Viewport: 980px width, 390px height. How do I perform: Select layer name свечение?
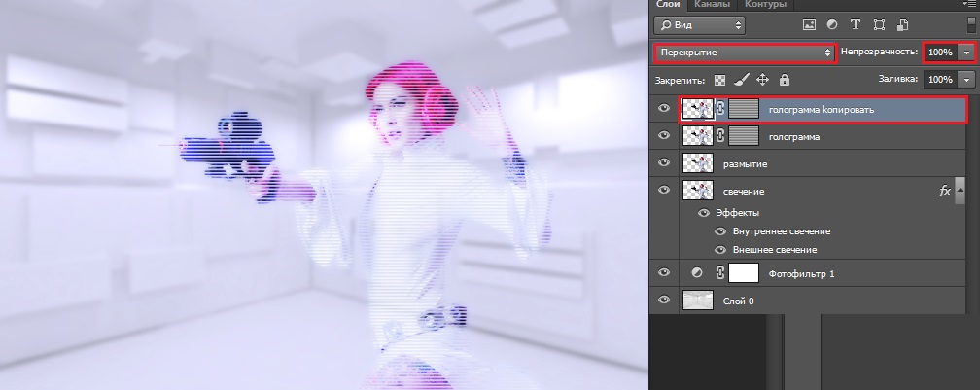pyautogui.click(x=744, y=192)
